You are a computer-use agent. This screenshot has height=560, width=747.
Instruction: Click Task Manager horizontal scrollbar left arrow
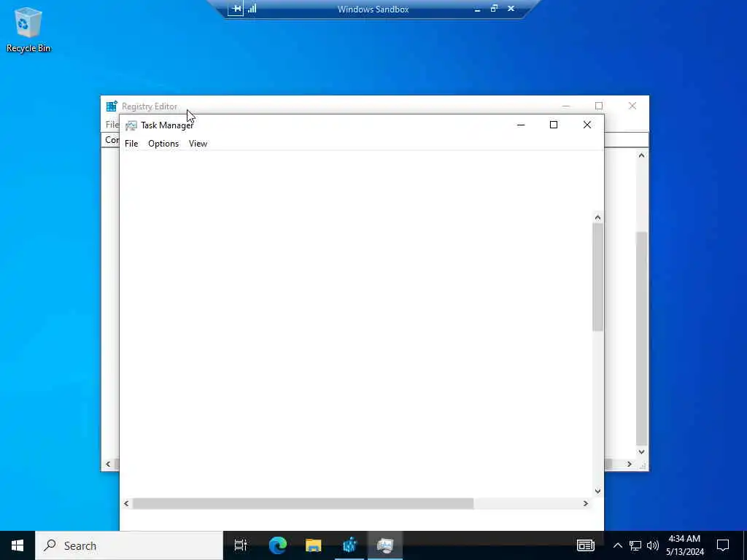[126, 503]
